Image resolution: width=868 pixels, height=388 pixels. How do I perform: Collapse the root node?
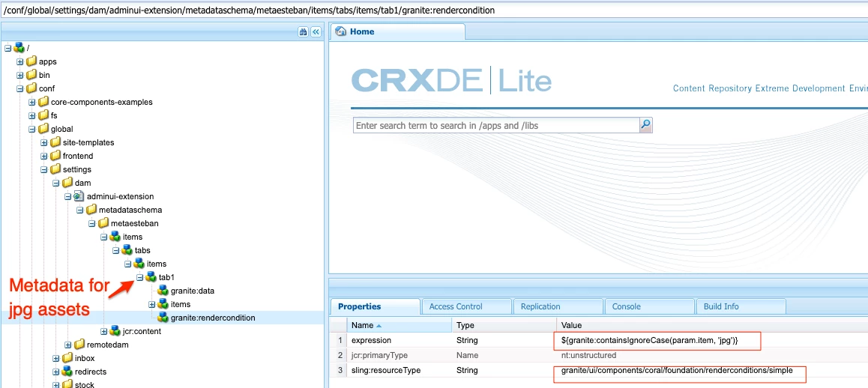point(7,48)
